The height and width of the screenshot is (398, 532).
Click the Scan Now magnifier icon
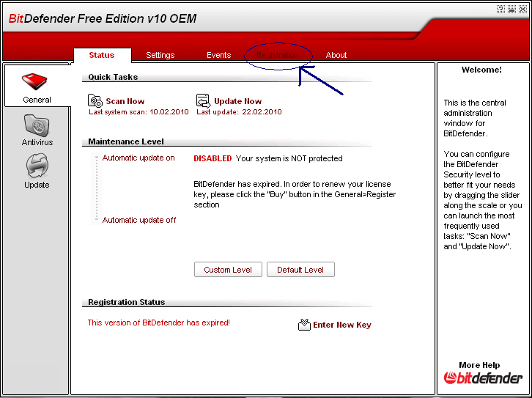[x=95, y=100]
